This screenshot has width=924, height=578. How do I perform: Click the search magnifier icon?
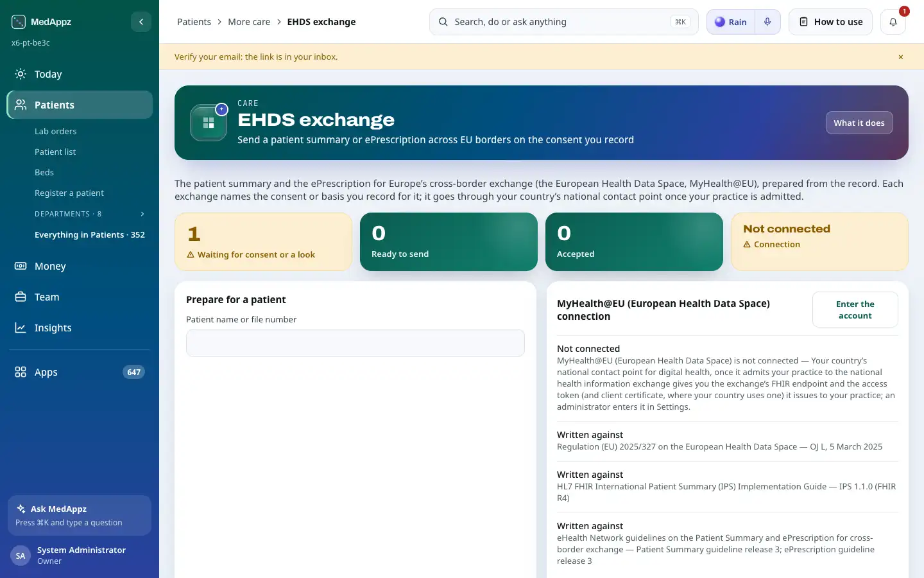[443, 22]
